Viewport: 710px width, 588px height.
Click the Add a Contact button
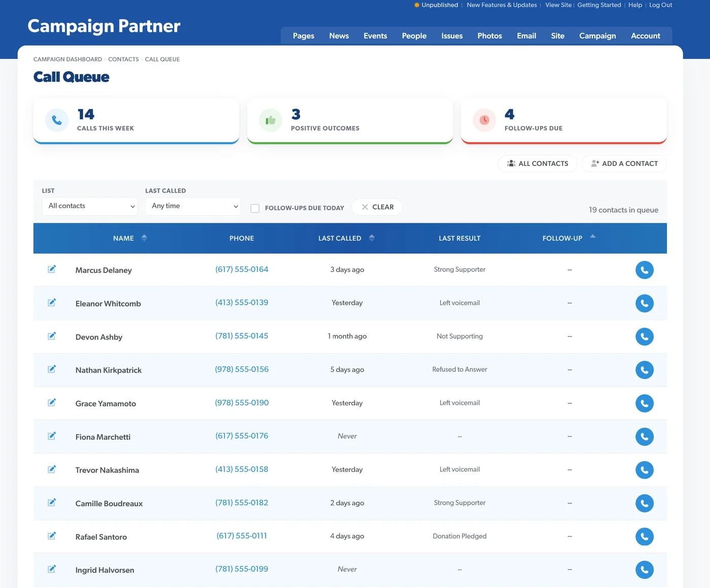(x=624, y=163)
